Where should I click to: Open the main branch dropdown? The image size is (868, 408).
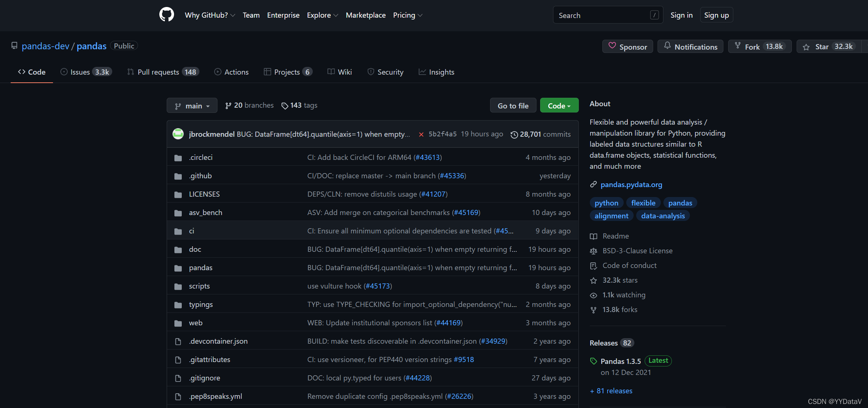(x=192, y=105)
